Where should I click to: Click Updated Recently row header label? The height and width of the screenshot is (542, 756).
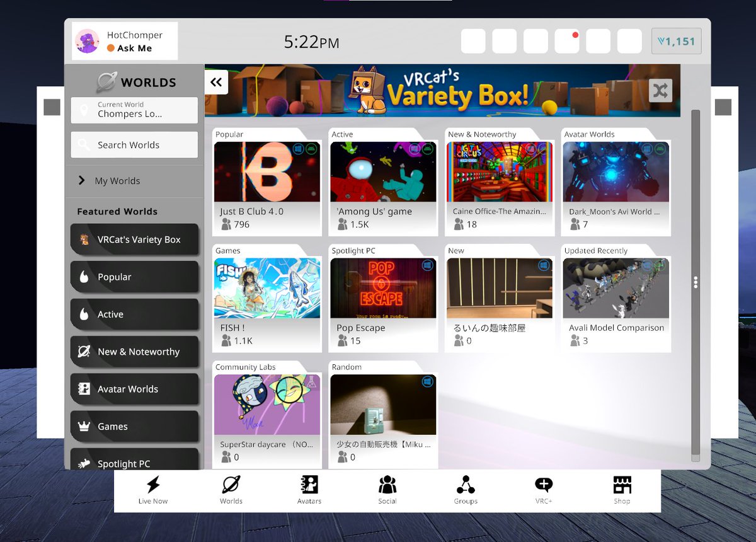pos(596,251)
